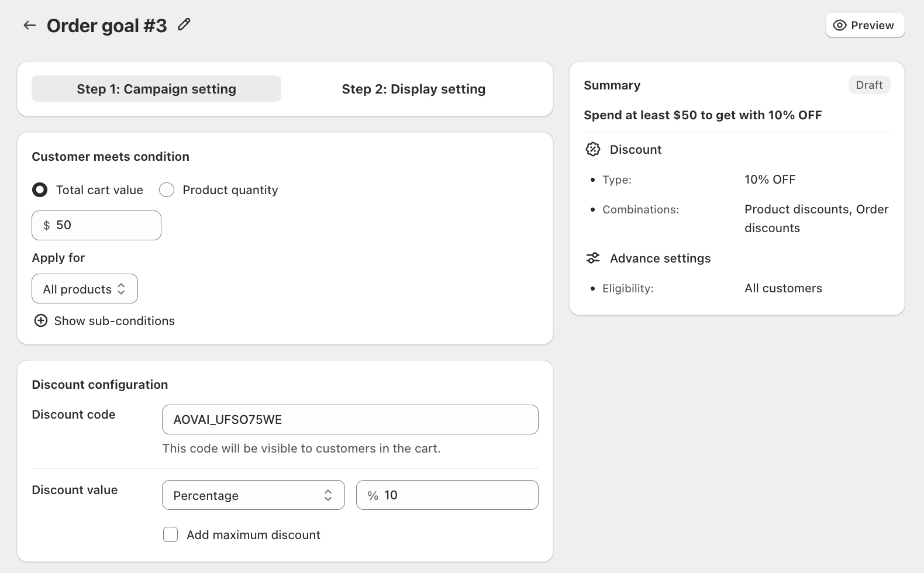Click the '10% OFF' type value

tap(770, 180)
